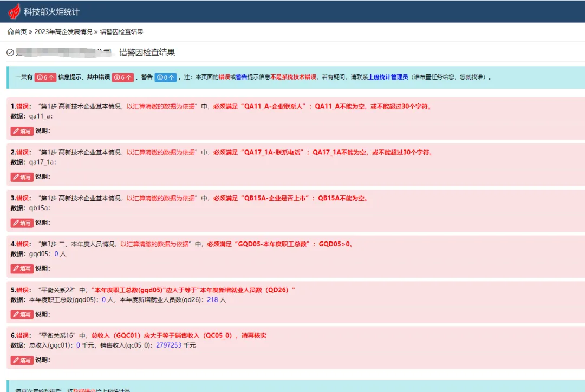Click the 错警因检查结果 breadcrumb item
Screen dimensions: 585x392
click(122, 32)
